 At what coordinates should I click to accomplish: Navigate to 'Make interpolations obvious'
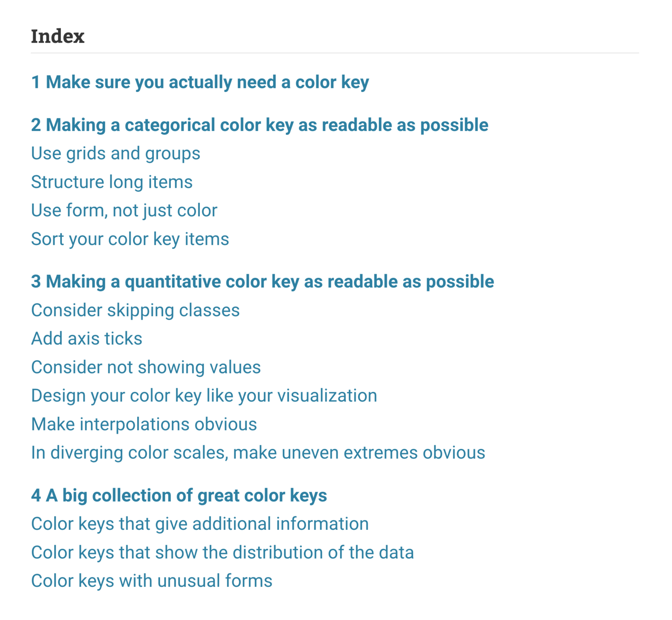coord(144,424)
